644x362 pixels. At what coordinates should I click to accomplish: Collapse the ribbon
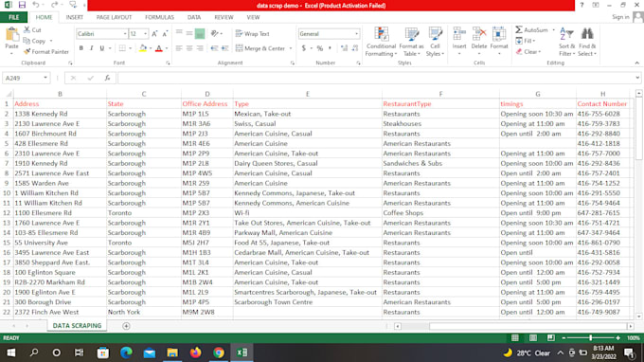[x=637, y=63]
